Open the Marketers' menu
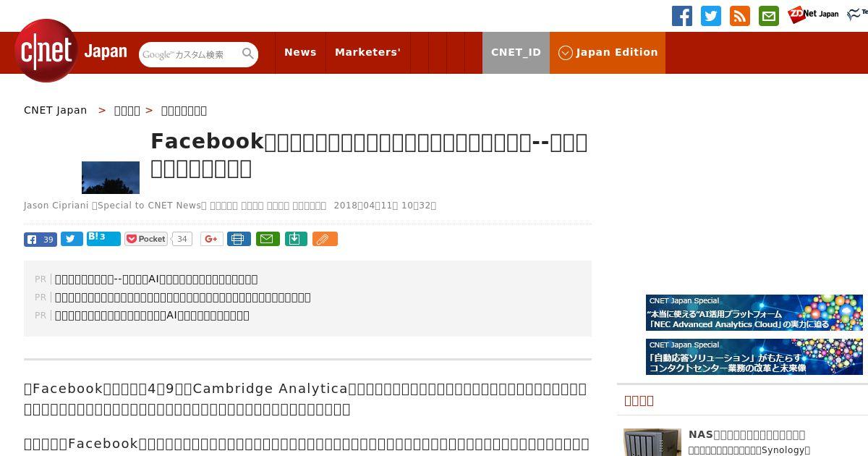This screenshot has width=868, height=456. (367, 52)
